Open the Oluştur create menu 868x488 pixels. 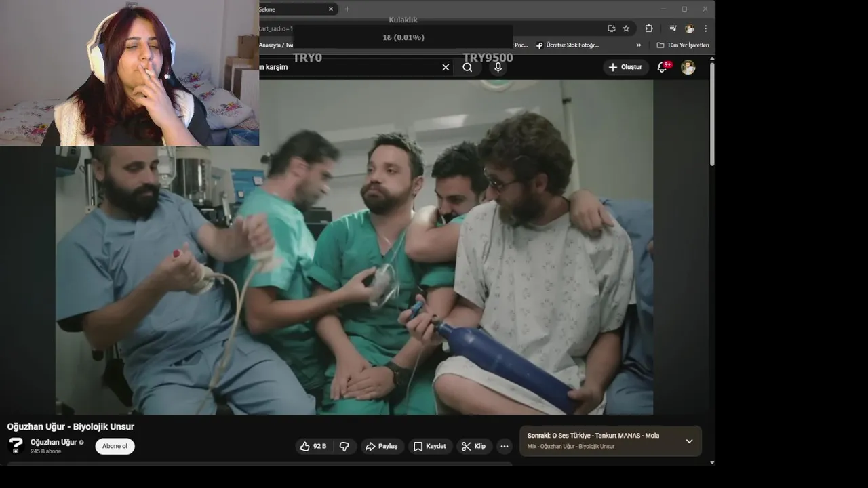click(x=625, y=67)
